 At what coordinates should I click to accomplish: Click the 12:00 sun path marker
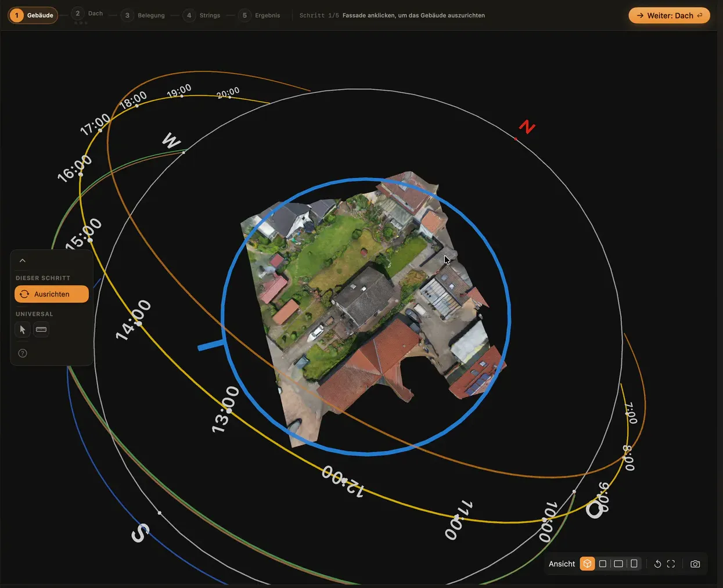tap(343, 481)
